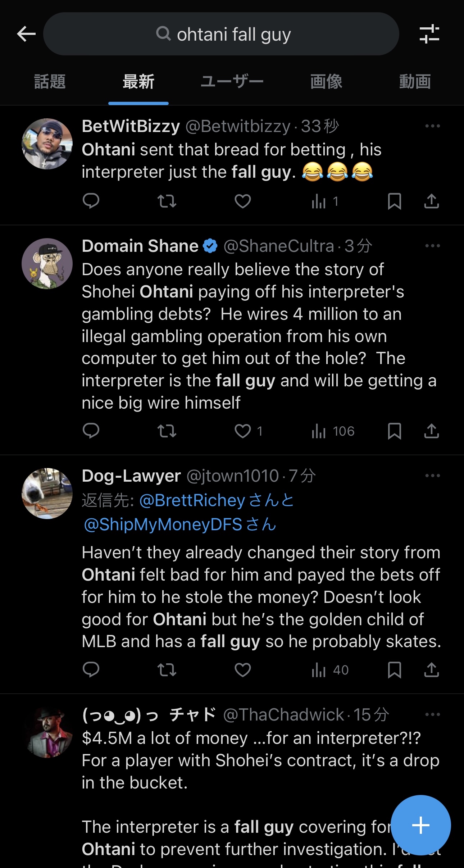The width and height of the screenshot is (464, 868).
Task: Reply to BetWitBizzy's tweet
Action: (91, 201)
